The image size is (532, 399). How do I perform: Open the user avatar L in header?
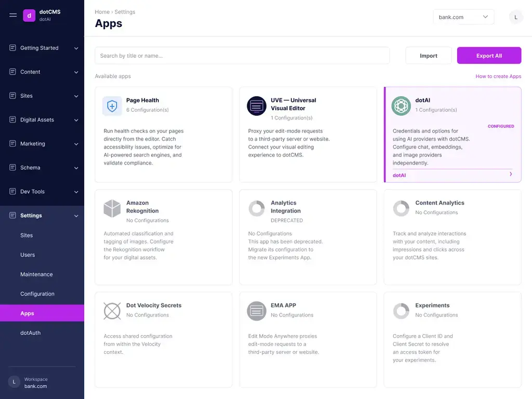tap(516, 17)
